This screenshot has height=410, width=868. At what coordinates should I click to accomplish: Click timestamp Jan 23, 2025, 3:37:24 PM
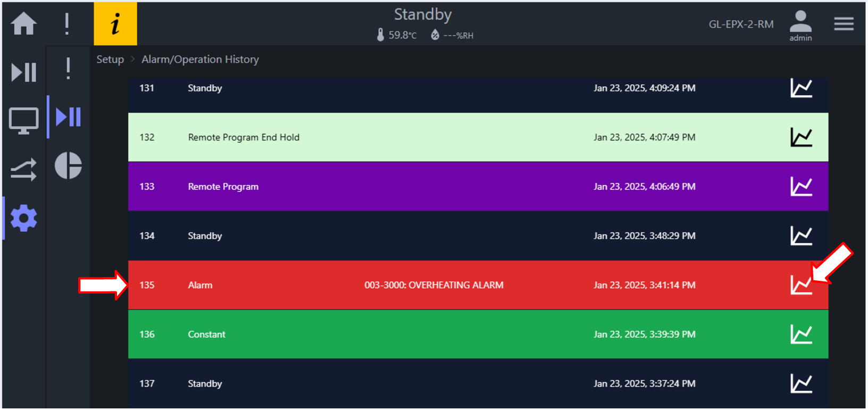pos(645,383)
